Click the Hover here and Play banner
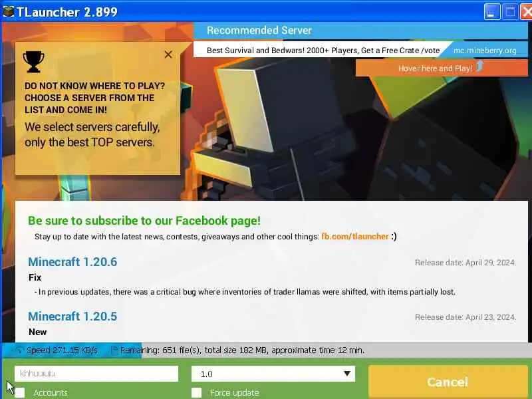532x399 pixels. tap(442, 68)
